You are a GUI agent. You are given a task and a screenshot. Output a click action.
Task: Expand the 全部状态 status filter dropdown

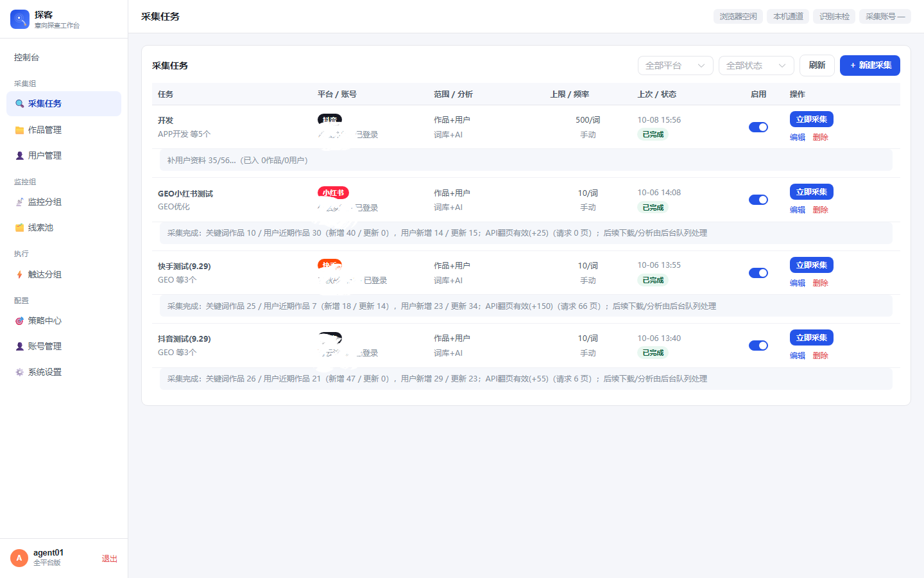[x=757, y=66]
